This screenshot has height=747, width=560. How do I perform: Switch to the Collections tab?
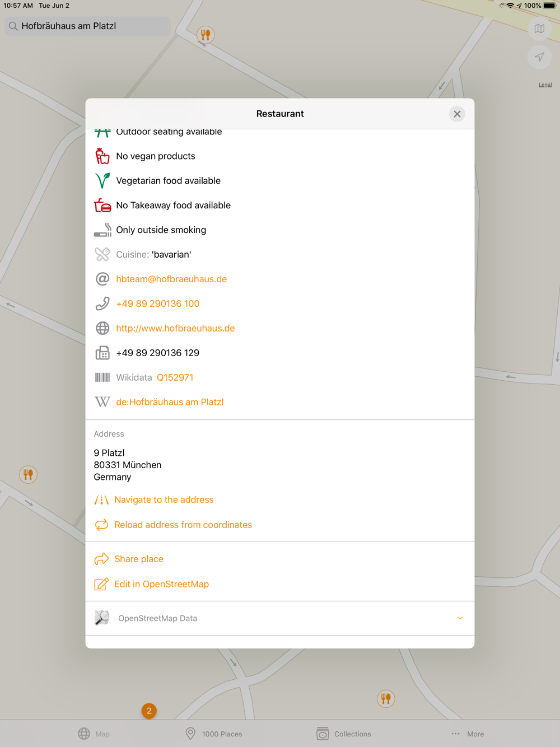tap(343, 734)
